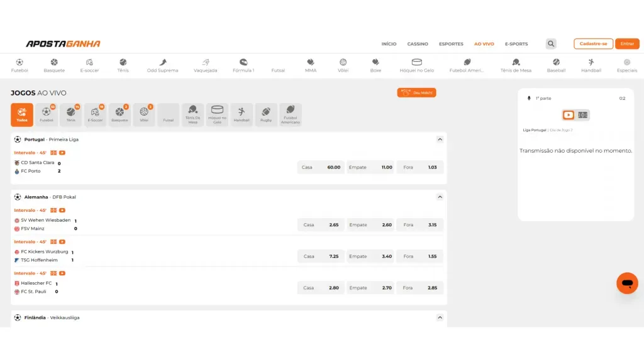Select Hóquei no Gelo in top sports bar

[x=416, y=65]
